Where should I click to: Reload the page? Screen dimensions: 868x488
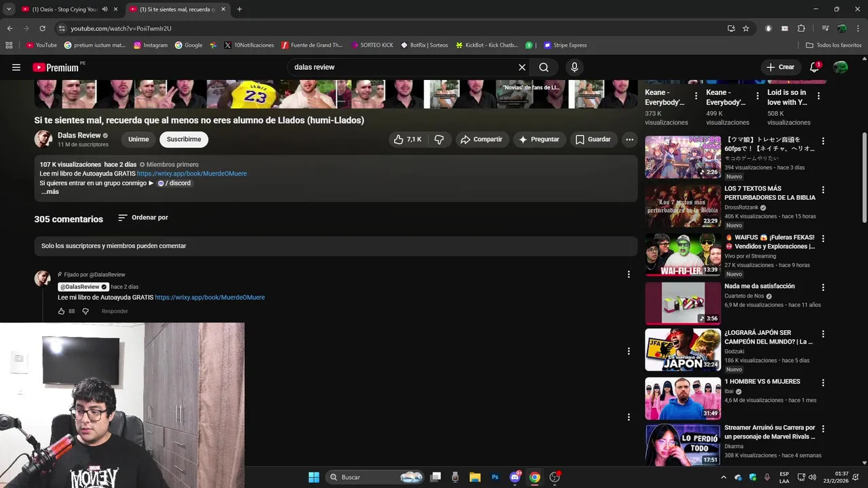click(42, 28)
